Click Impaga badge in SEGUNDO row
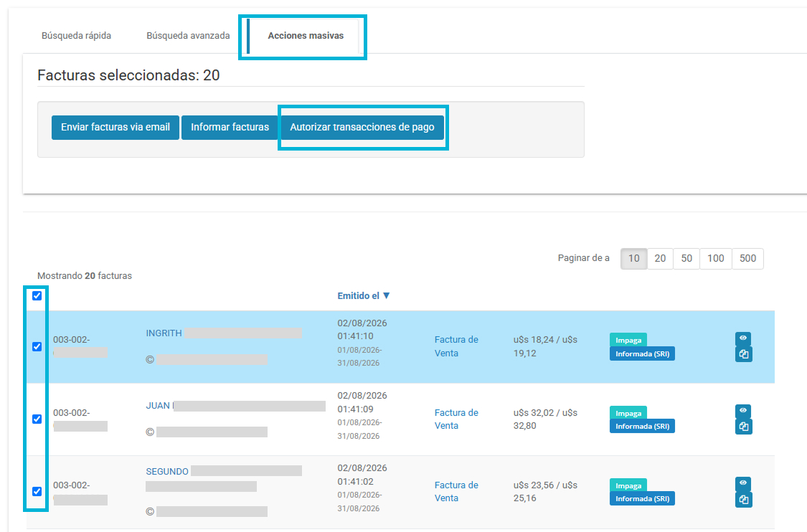Screen dimensions: 807x532 click(x=628, y=485)
